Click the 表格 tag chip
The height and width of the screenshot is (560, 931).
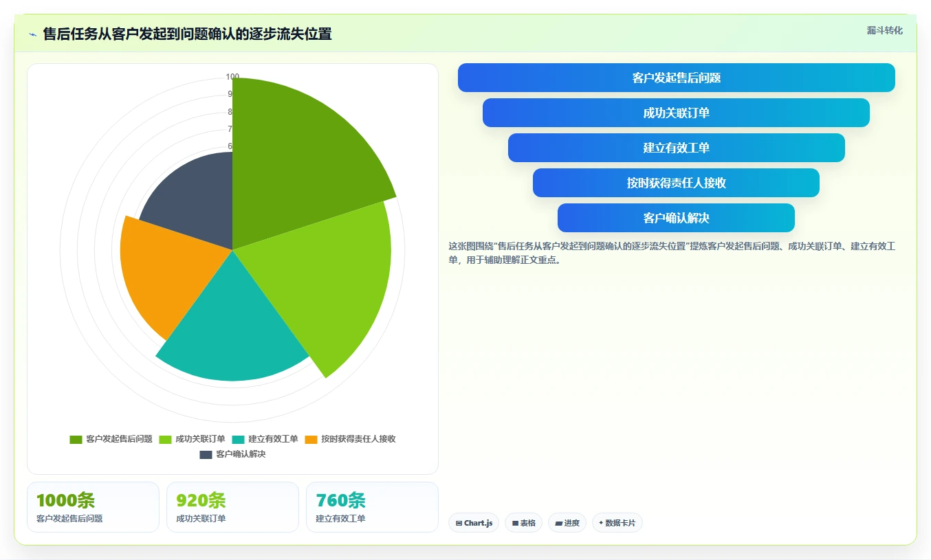point(523,523)
